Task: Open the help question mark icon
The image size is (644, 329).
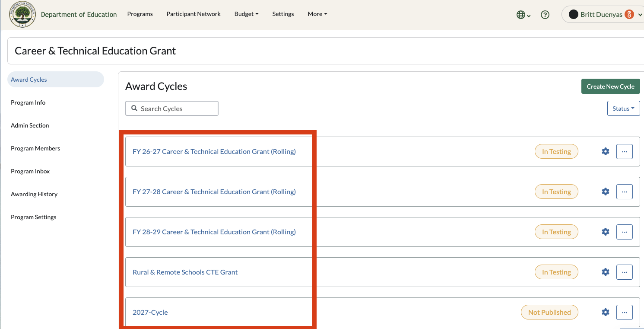Action: click(545, 15)
